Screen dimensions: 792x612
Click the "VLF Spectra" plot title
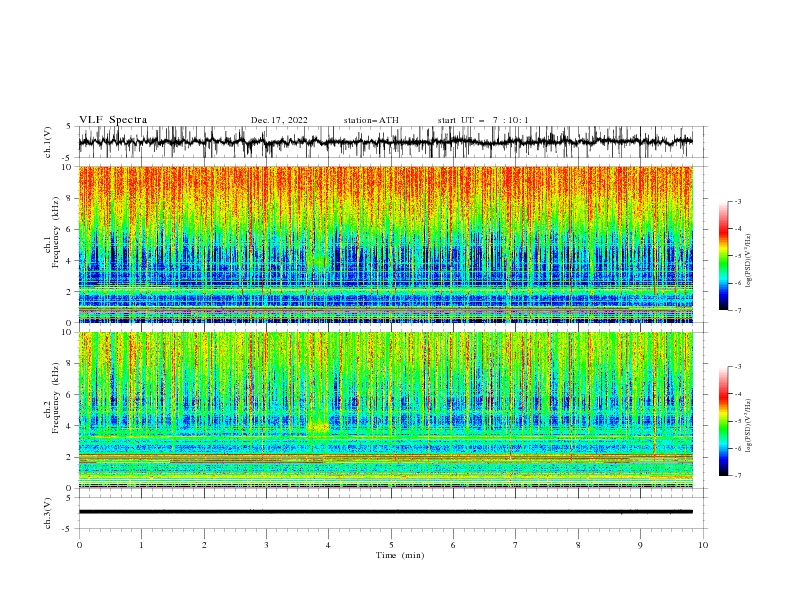coord(113,120)
